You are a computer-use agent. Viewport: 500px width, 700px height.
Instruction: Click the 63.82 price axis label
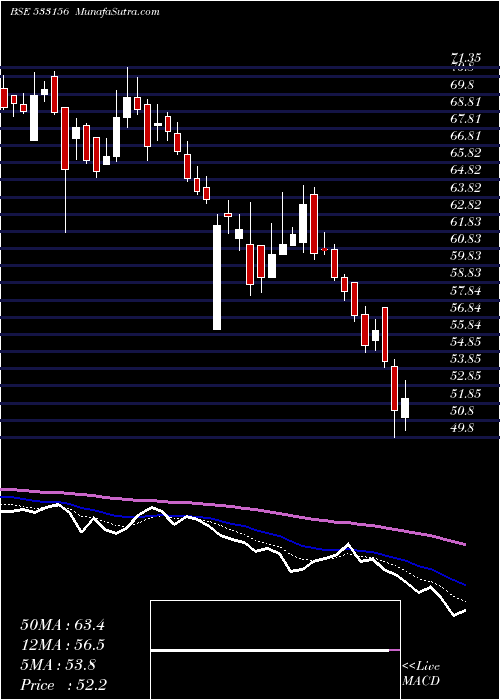[466, 188]
